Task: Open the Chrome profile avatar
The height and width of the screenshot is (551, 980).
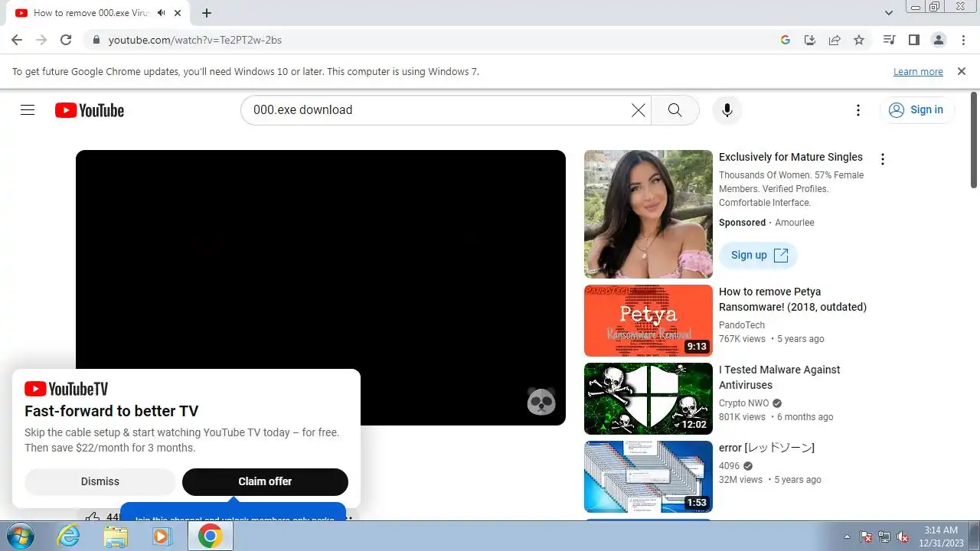Action: point(938,40)
